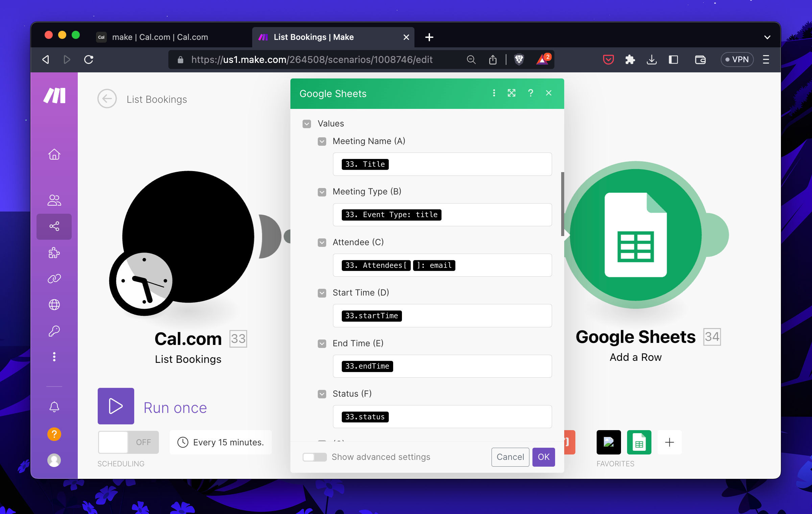
Task: Select the black favorite module icon
Action: click(608, 442)
